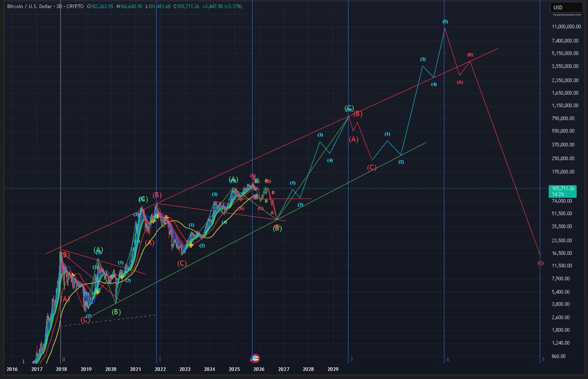Click the high value H106,643.90

click(x=129, y=7)
